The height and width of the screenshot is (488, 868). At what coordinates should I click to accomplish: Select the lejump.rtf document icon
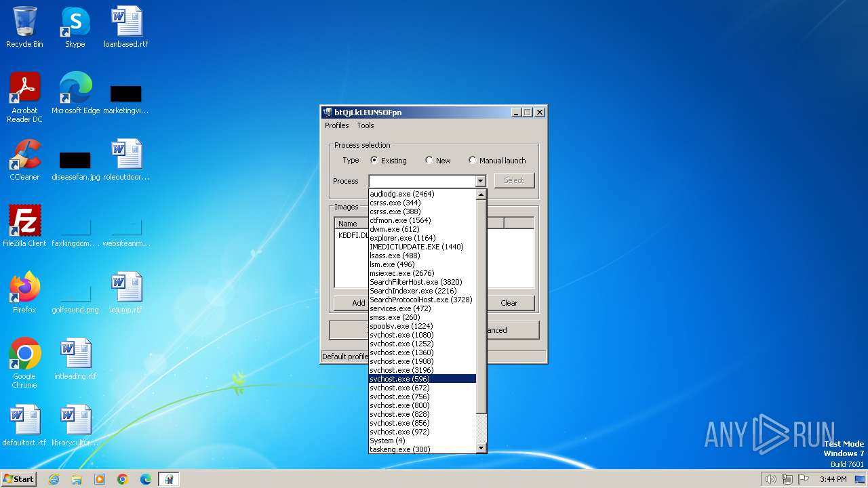tap(126, 292)
